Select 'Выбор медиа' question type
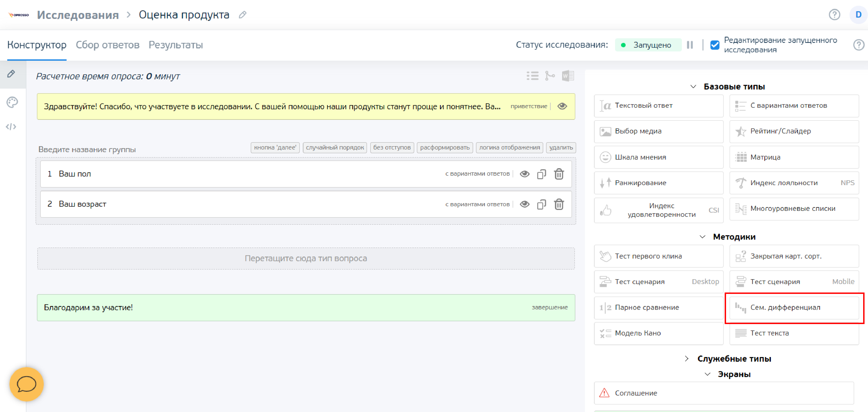The height and width of the screenshot is (412, 868). click(x=658, y=131)
